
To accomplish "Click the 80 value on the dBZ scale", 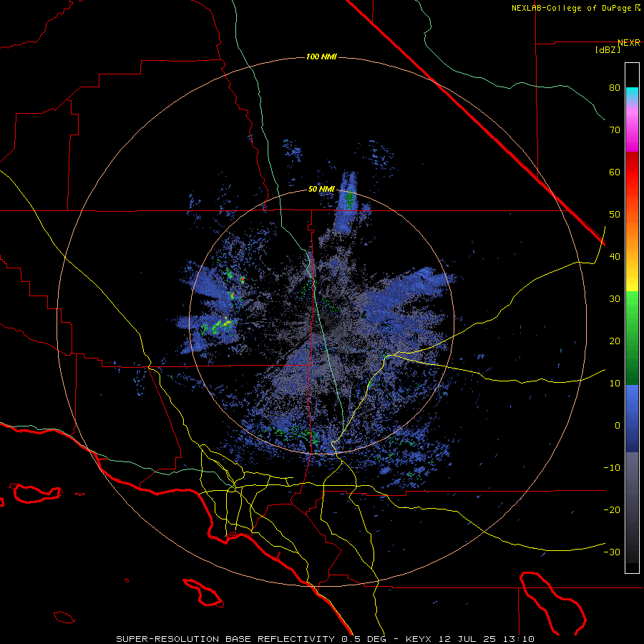I will 615,88.
